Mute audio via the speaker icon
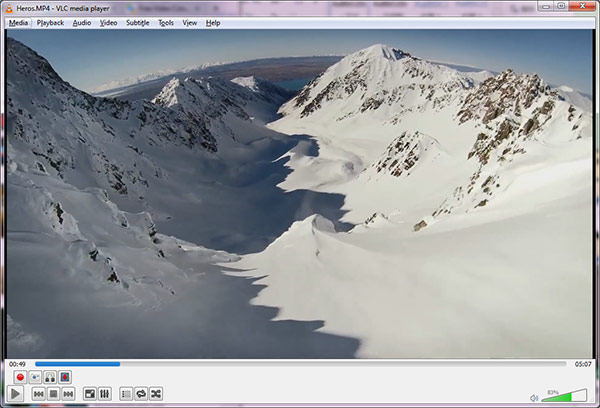The width and height of the screenshot is (600, 408). tap(534, 398)
